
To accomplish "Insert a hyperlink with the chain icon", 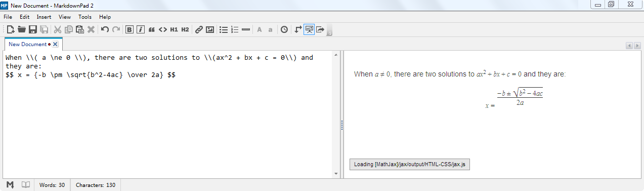I will coord(199,29).
